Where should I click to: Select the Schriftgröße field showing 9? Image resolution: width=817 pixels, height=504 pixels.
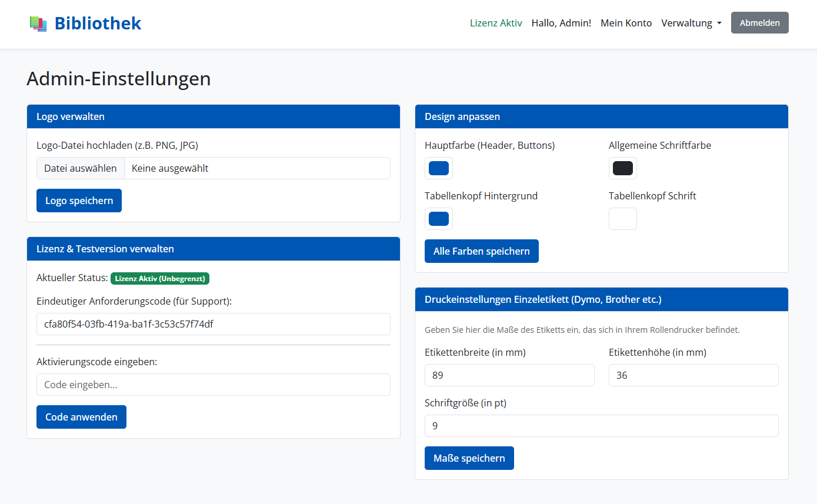601,425
